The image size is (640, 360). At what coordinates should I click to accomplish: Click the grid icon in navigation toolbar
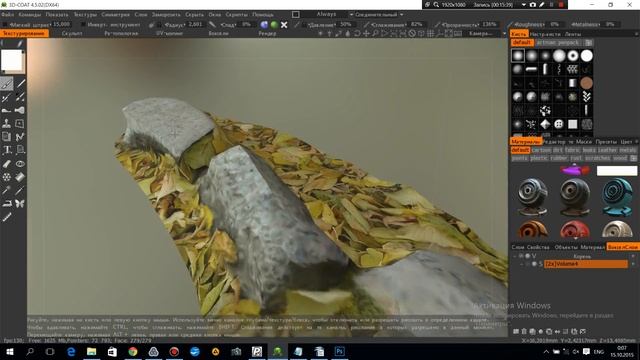[430, 33]
